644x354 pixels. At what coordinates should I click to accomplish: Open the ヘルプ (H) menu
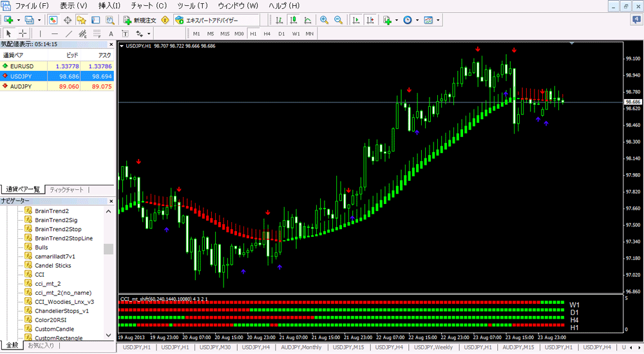pyautogui.click(x=284, y=6)
